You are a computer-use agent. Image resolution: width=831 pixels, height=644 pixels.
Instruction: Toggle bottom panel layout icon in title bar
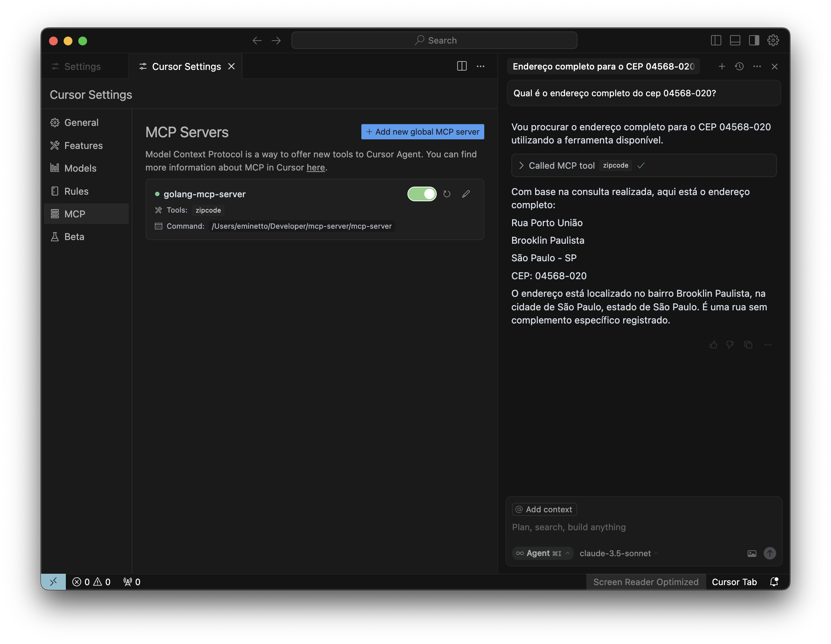735,40
